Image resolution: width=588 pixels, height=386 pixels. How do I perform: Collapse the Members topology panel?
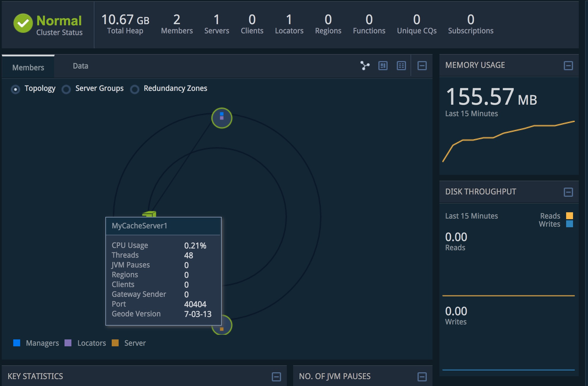[422, 66]
